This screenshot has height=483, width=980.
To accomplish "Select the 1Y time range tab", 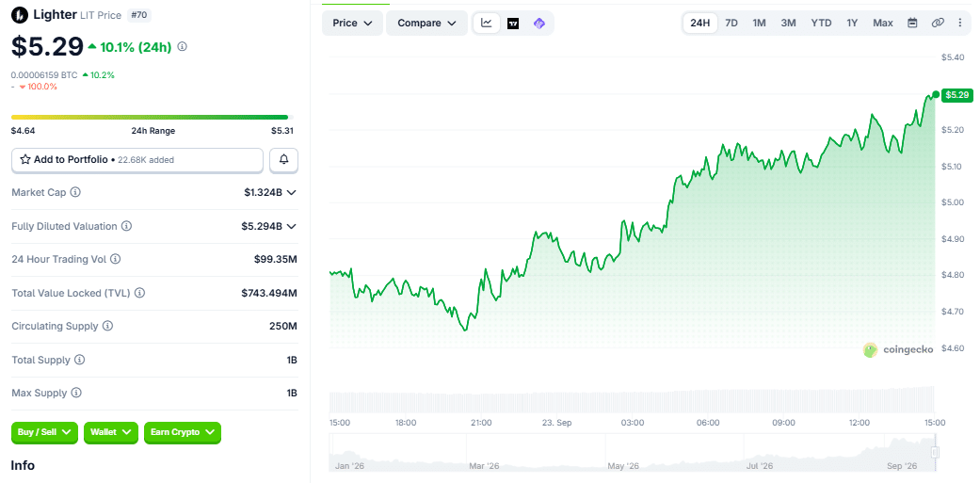I will click(x=853, y=24).
